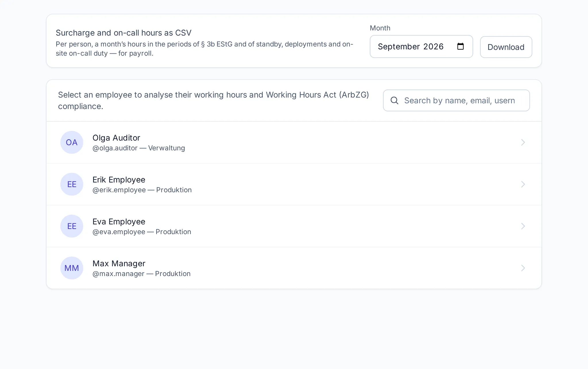Download the surcharge hours CSV
The height and width of the screenshot is (369, 588).
point(506,47)
